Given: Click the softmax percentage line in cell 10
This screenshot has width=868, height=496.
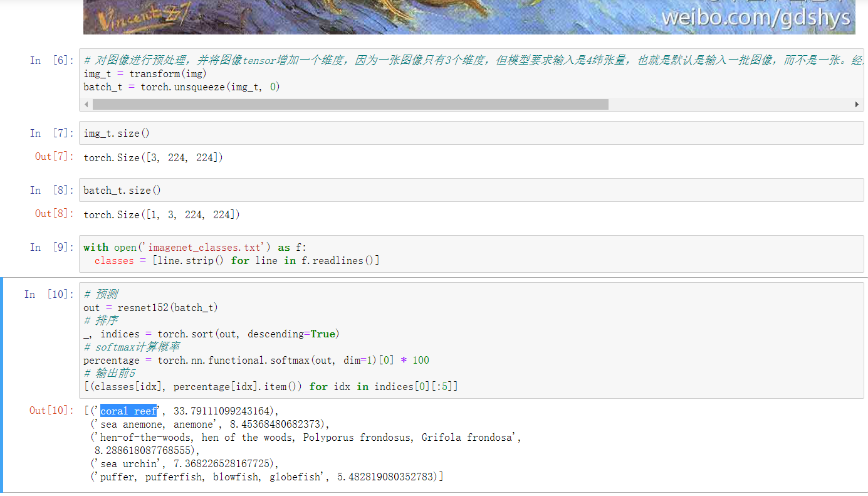Looking at the screenshot, I should tap(256, 360).
